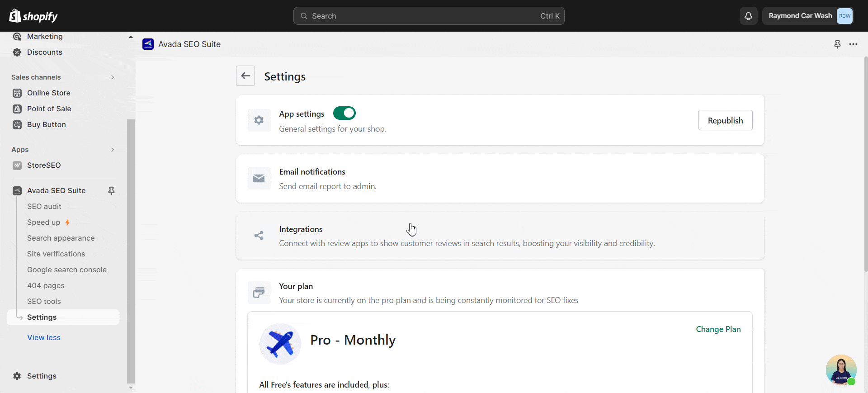Click the Republish button
Viewport: 868px width, 393px height.
point(725,120)
